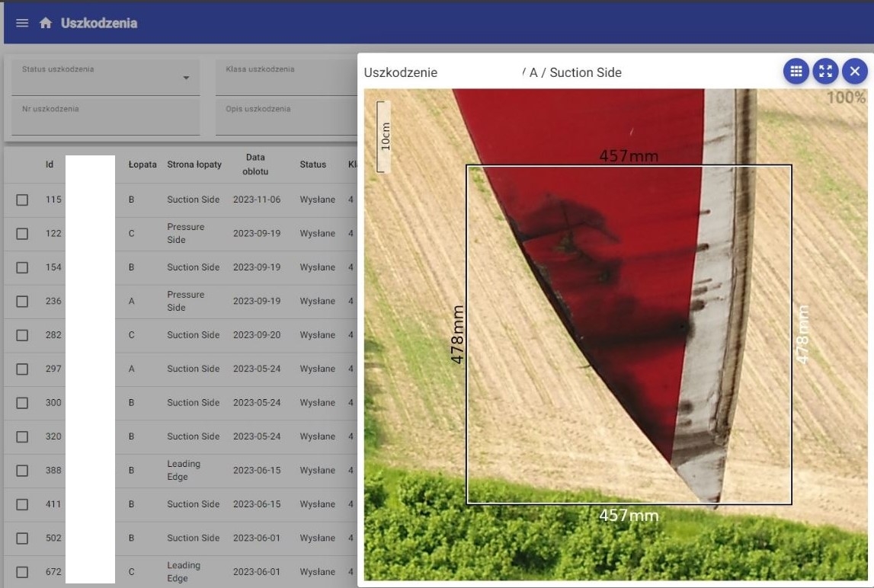The width and height of the screenshot is (874, 588).
Task: Open the grid view of damage images
Action: [796, 72]
